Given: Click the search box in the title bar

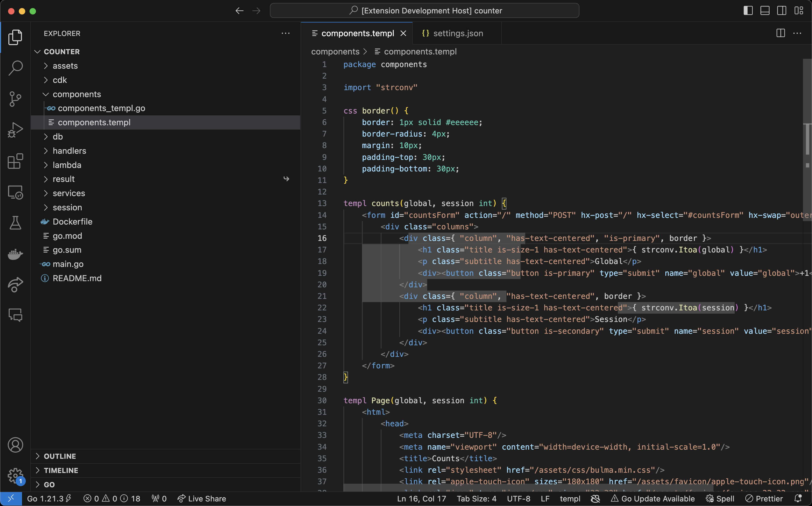Looking at the screenshot, I should 424,10.
